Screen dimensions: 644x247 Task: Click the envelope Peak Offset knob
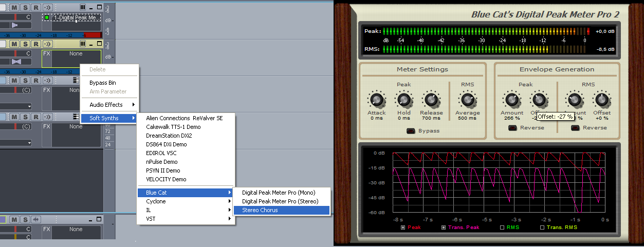[x=538, y=100]
